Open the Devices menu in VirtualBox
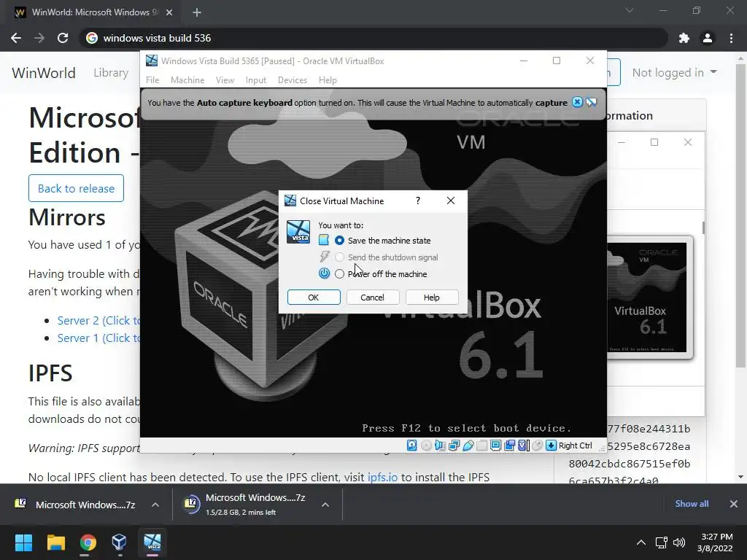The image size is (747, 560). [292, 80]
